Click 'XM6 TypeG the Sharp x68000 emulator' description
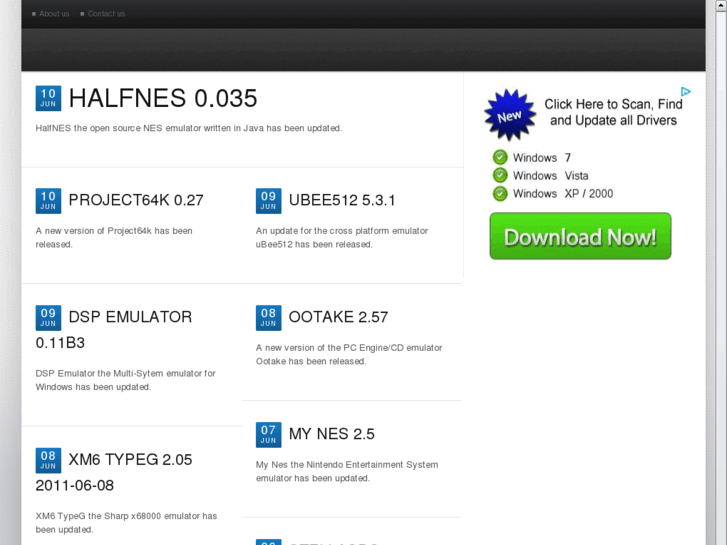 click(x=126, y=523)
